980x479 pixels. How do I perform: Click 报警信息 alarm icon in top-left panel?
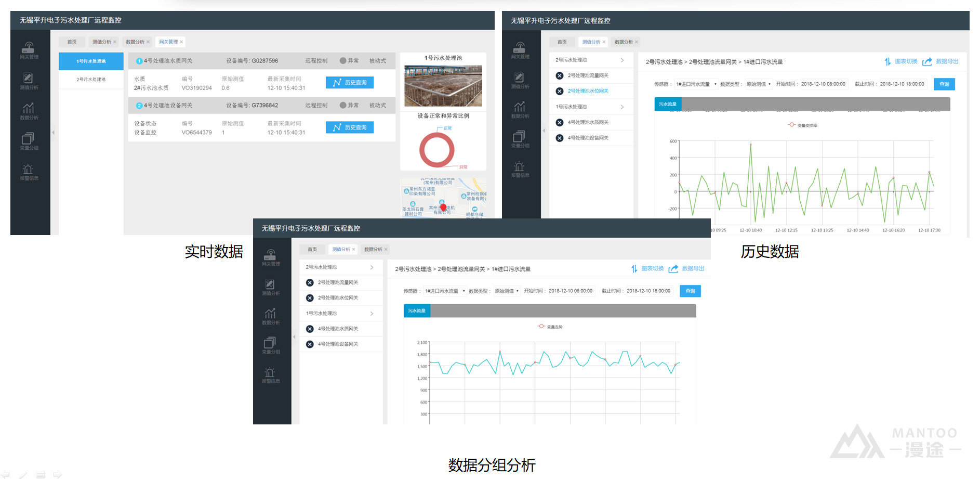pos(29,171)
